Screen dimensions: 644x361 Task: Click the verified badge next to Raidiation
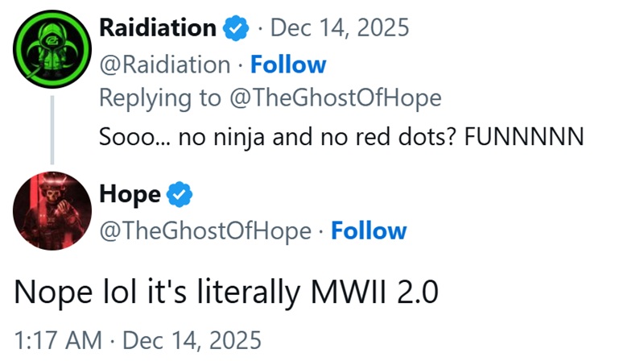coord(235,29)
